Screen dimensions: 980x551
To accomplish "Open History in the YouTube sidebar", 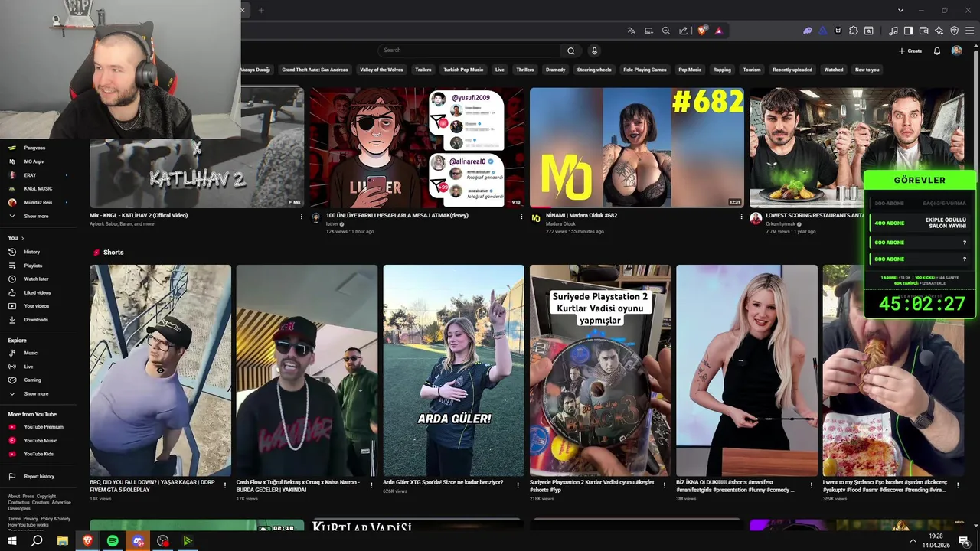I will (x=31, y=252).
